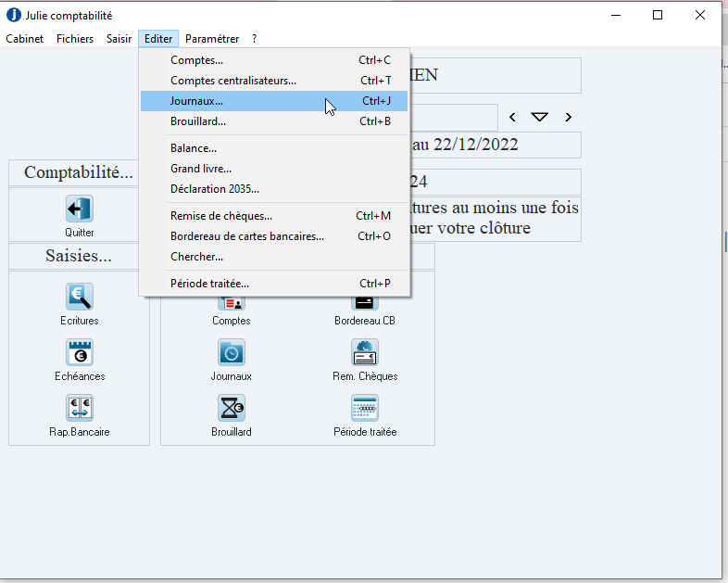Click the Echéances label text
Viewport: 728px width, 583px height.
pyautogui.click(x=80, y=376)
